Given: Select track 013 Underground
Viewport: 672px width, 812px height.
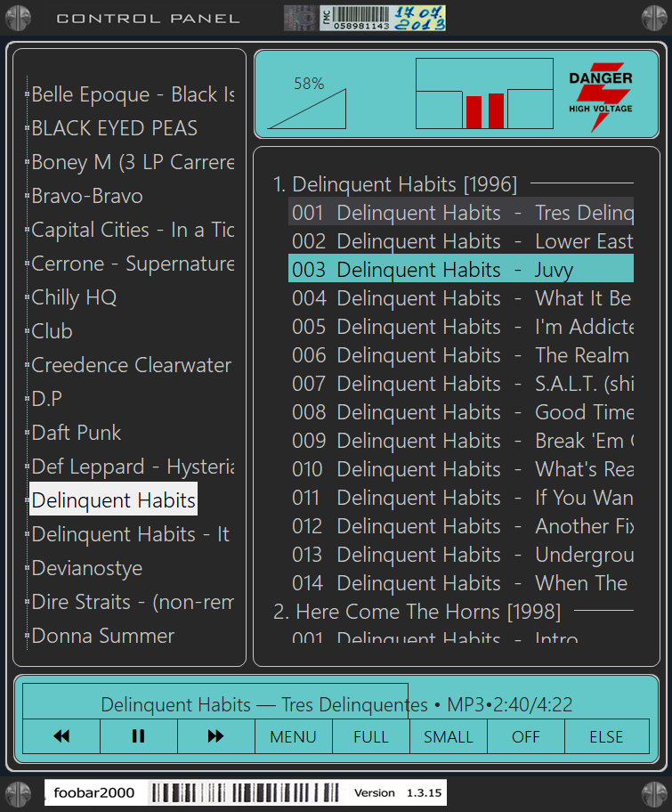Looking at the screenshot, I should (x=461, y=555).
